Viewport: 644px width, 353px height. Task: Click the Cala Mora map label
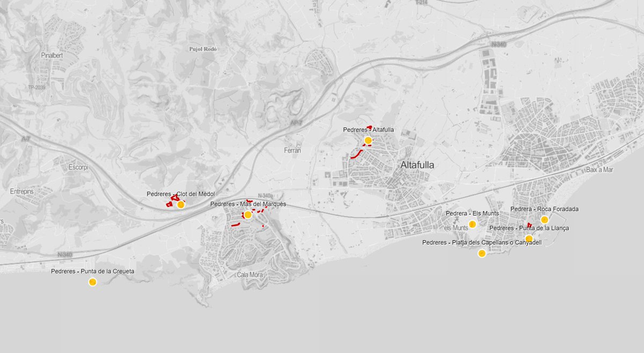pyautogui.click(x=250, y=275)
